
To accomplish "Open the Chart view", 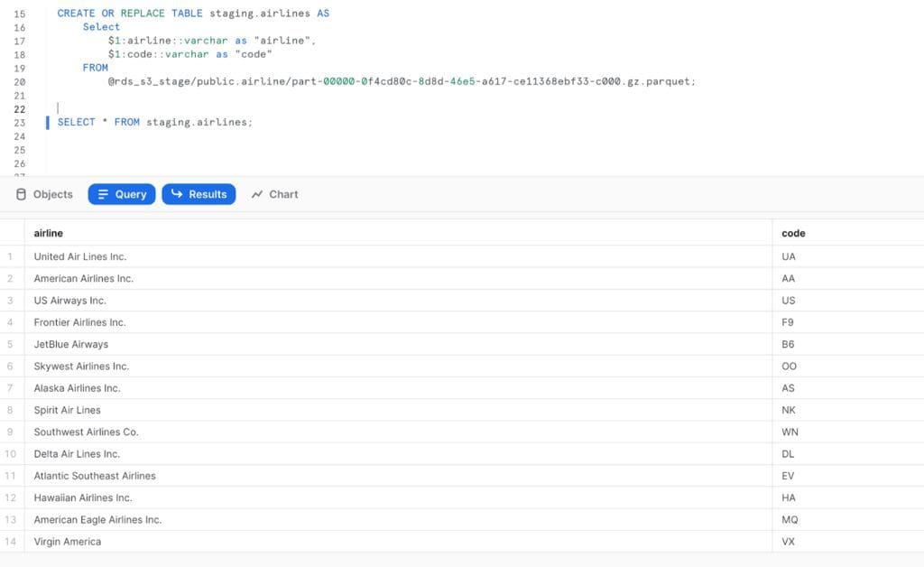I will pyautogui.click(x=273, y=193).
